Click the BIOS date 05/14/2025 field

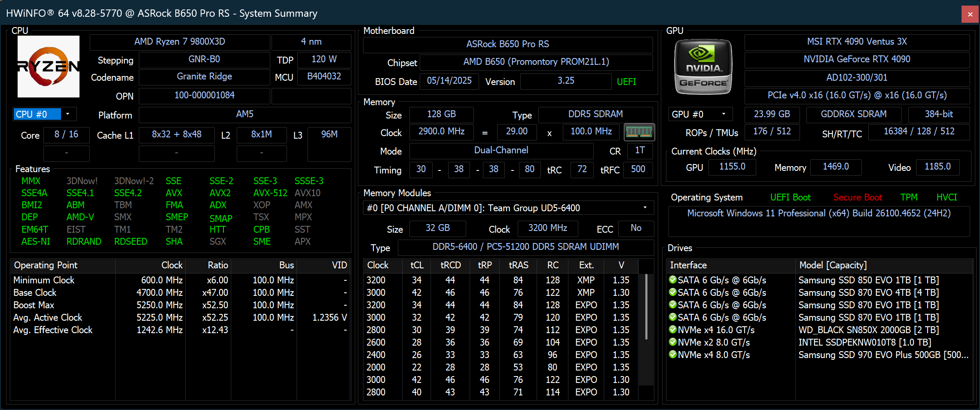pos(449,81)
